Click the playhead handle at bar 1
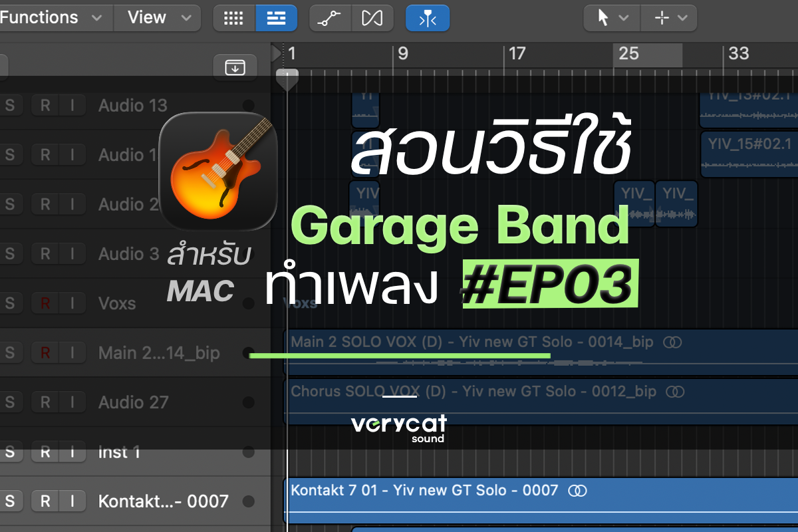This screenshot has height=532, width=798. pyautogui.click(x=287, y=79)
